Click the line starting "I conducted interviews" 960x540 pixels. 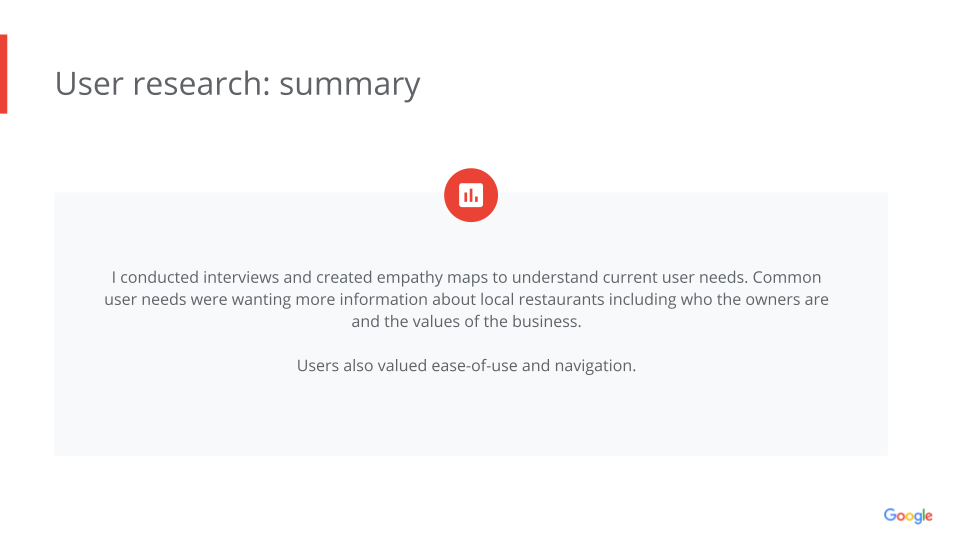[x=466, y=277]
